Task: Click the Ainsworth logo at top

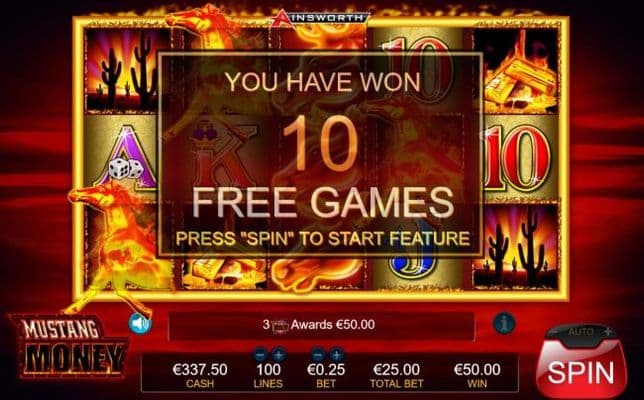Action: pyautogui.click(x=321, y=17)
